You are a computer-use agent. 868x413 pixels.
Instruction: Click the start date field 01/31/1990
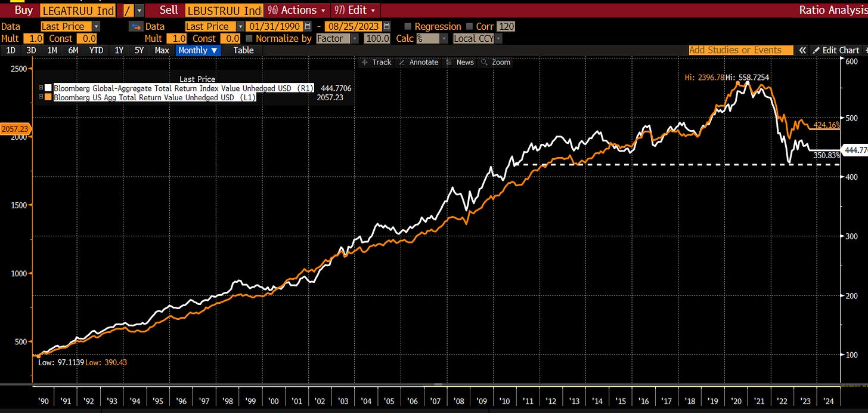tap(275, 26)
